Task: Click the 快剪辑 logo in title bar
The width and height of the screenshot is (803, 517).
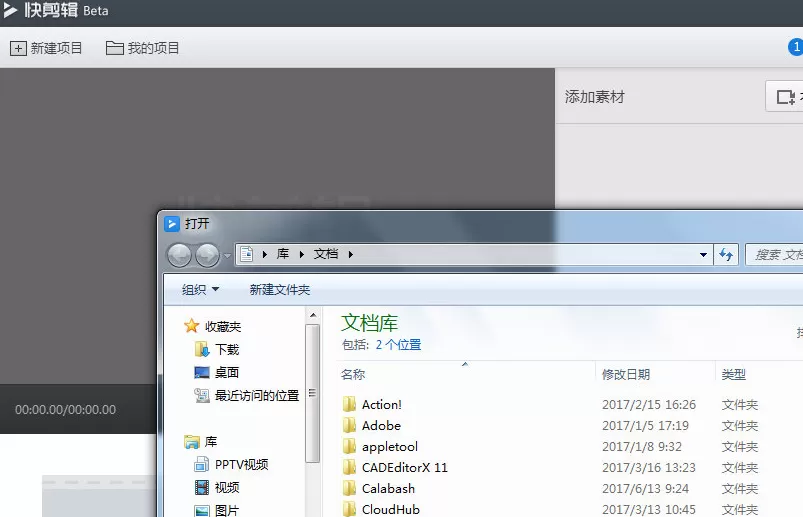Action: (x=41, y=10)
